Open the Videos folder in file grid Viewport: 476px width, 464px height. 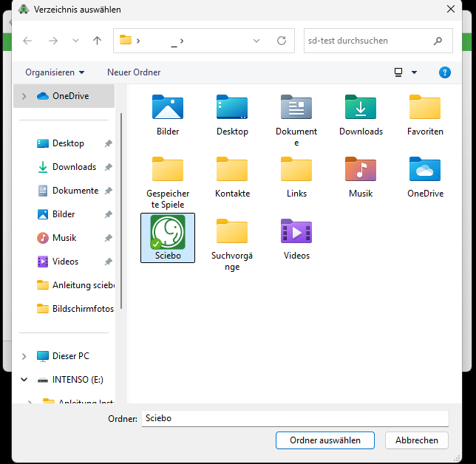[x=296, y=232]
